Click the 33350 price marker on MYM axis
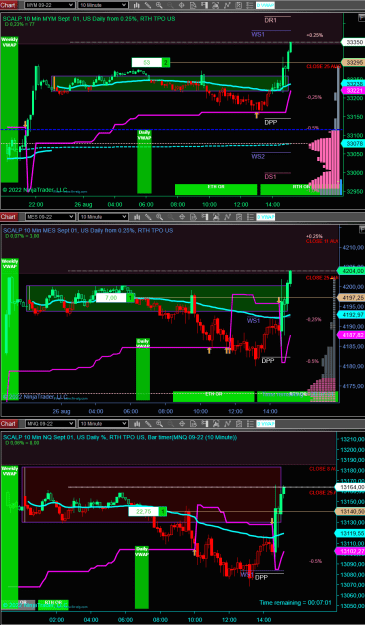This screenshot has width=365, height=625. coord(353,42)
